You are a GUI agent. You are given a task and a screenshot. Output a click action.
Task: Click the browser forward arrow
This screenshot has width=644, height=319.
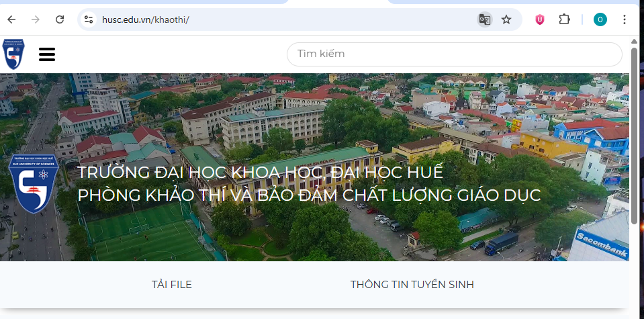(36, 19)
